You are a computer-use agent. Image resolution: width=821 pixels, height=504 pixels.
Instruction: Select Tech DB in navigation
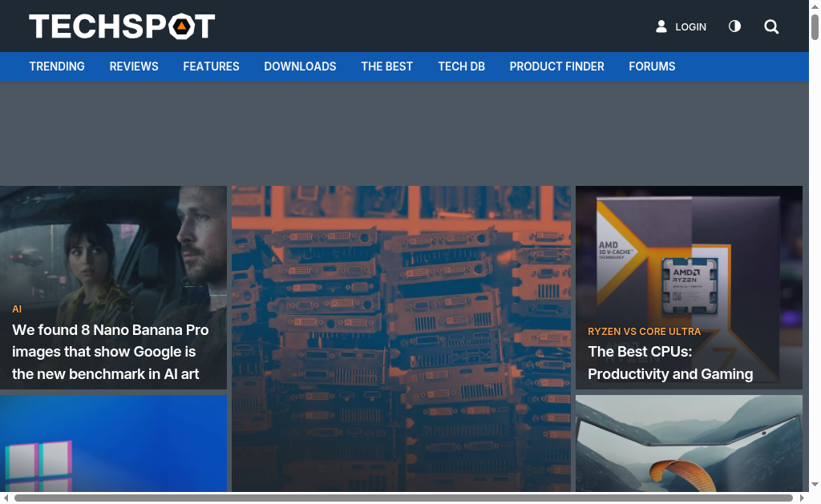461,67
